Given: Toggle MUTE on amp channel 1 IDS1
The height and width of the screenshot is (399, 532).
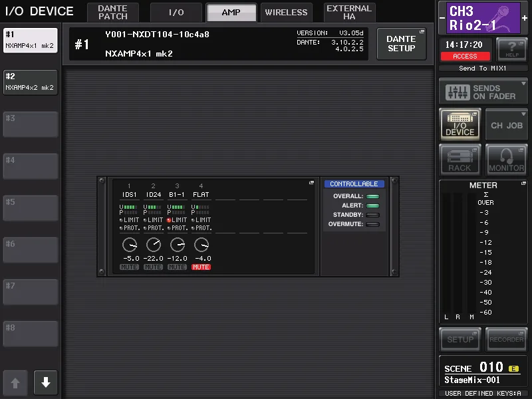Looking at the screenshot, I should pyautogui.click(x=129, y=267).
